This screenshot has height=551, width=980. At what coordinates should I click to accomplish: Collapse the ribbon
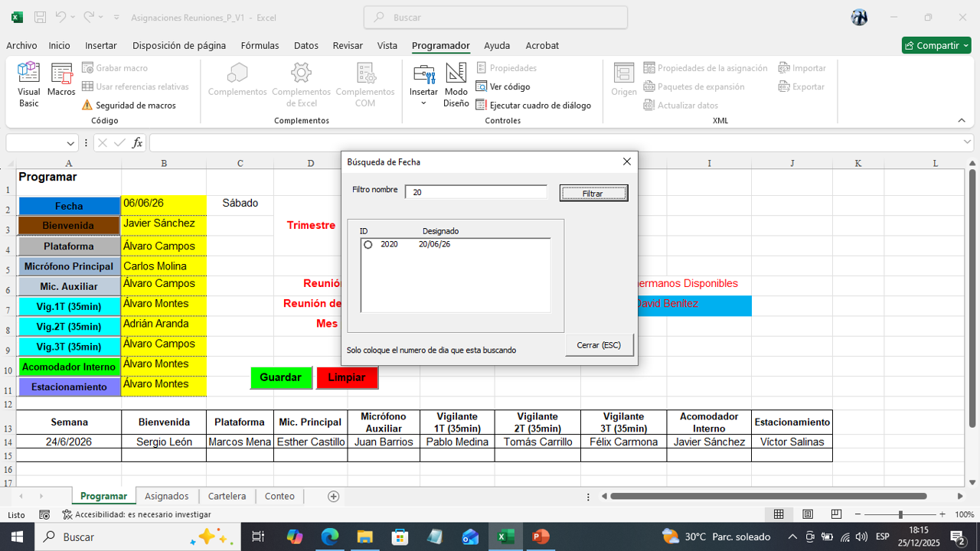[x=962, y=120]
